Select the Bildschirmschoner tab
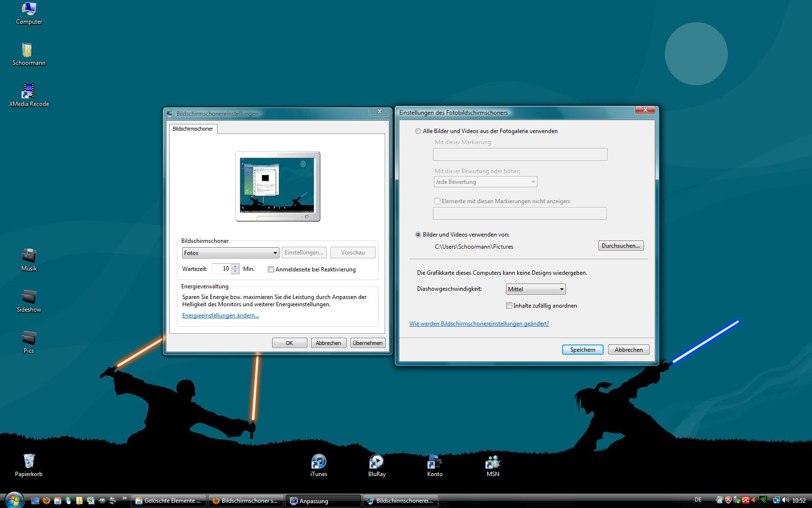Viewport: 812px width, 508px height. pos(193,129)
